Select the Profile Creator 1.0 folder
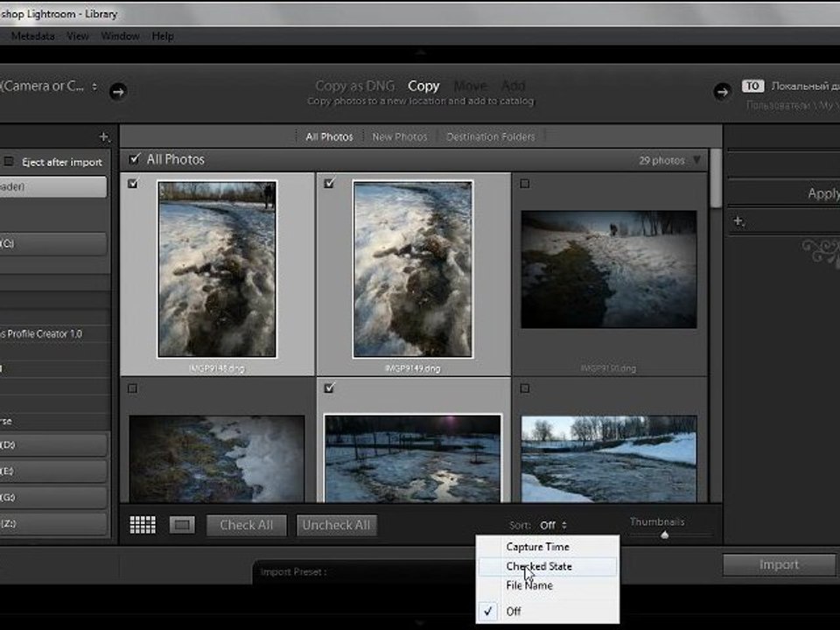840x630 pixels. point(42,333)
